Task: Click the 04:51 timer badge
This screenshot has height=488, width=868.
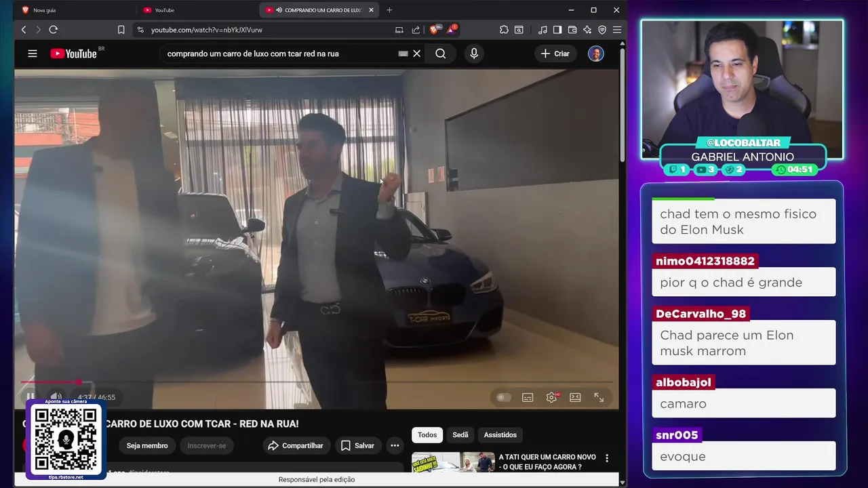Action: [795, 169]
